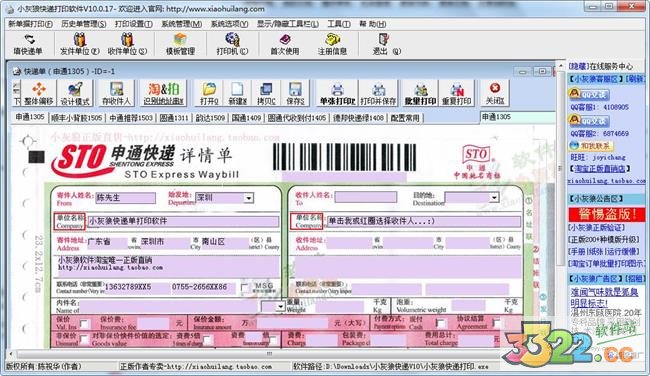Open the 配置常用 tab
This screenshot has height=376, width=650.
[x=405, y=118]
